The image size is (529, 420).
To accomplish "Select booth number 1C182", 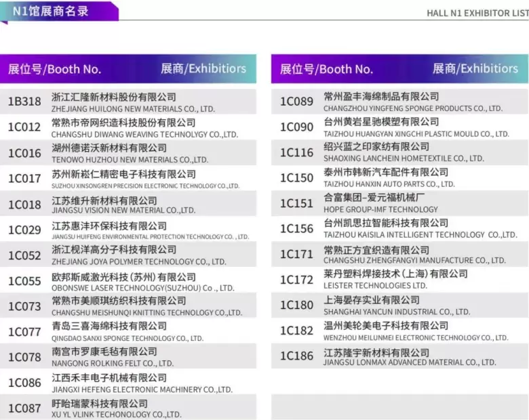I will coord(297,331).
